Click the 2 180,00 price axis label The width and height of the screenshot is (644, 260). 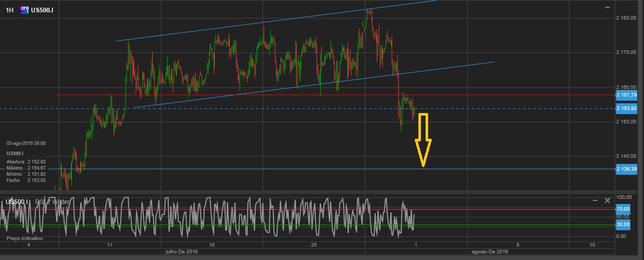coord(626,18)
